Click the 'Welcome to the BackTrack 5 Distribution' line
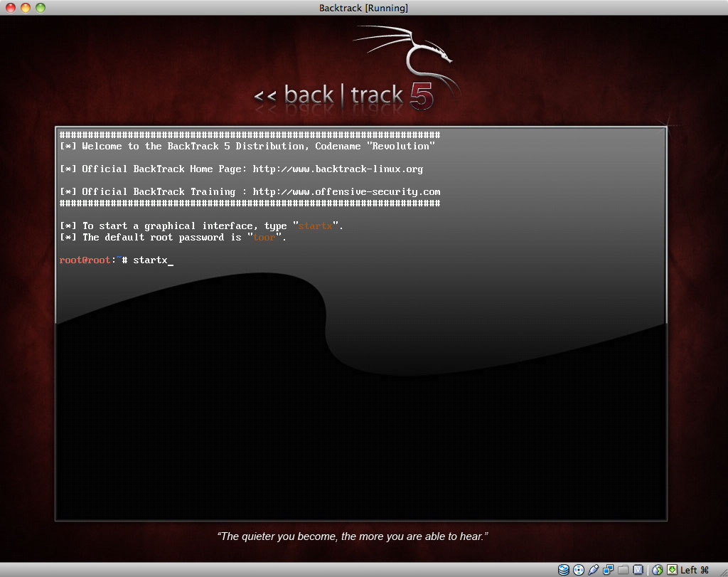Image resolution: width=728 pixels, height=577 pixels. (247, 147)
